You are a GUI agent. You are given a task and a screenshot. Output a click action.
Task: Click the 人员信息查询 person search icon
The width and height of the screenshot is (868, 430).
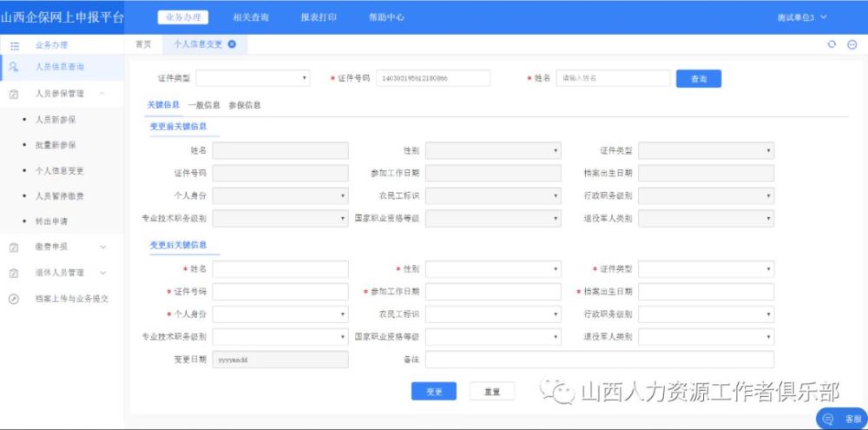coord(14,67)
